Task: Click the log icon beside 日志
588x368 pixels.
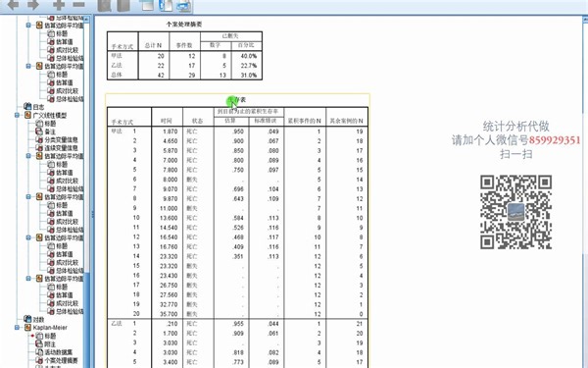Action: tap(27, 107)
